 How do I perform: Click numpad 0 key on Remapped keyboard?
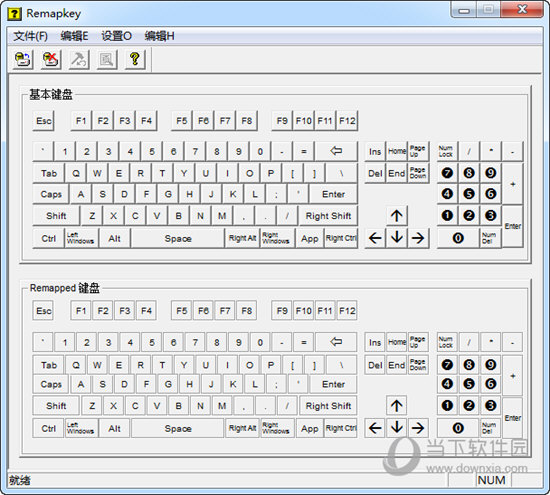tap(458, 428)
